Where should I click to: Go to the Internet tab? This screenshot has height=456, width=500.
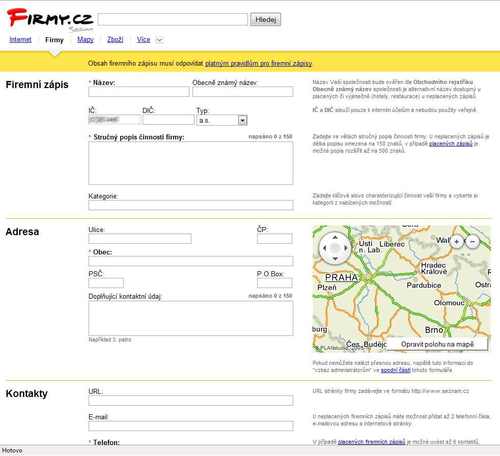click(20, 40)
